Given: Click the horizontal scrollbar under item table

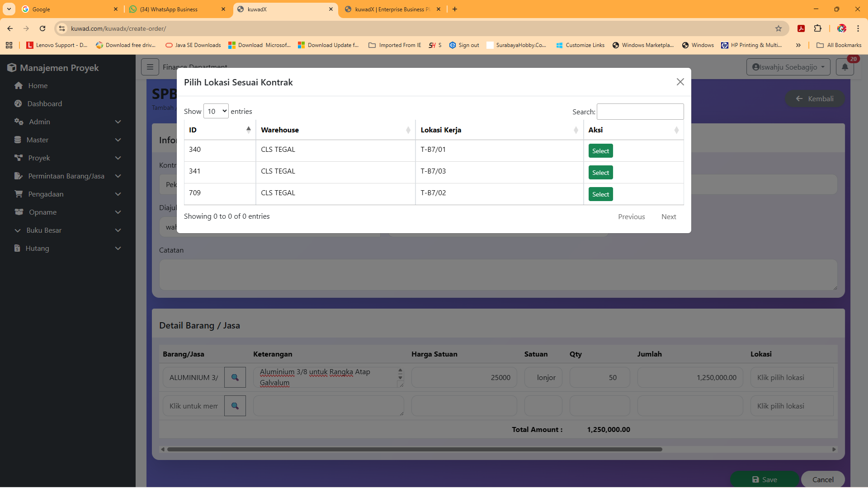Looking at the screenshot, I should pyautogui.click(x=414, y=449).
